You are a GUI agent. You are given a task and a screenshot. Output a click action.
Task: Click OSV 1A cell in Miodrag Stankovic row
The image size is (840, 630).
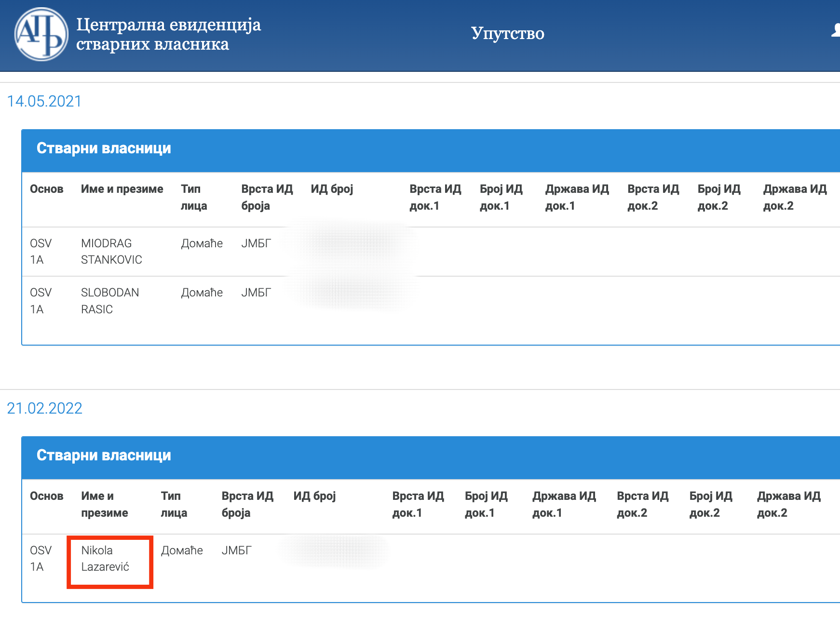click(x=41, y=252)
